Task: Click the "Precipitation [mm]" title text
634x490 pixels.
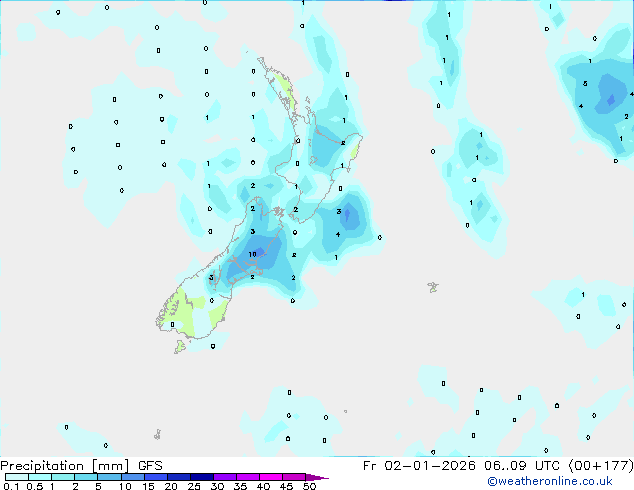Action: pos(65,466)
